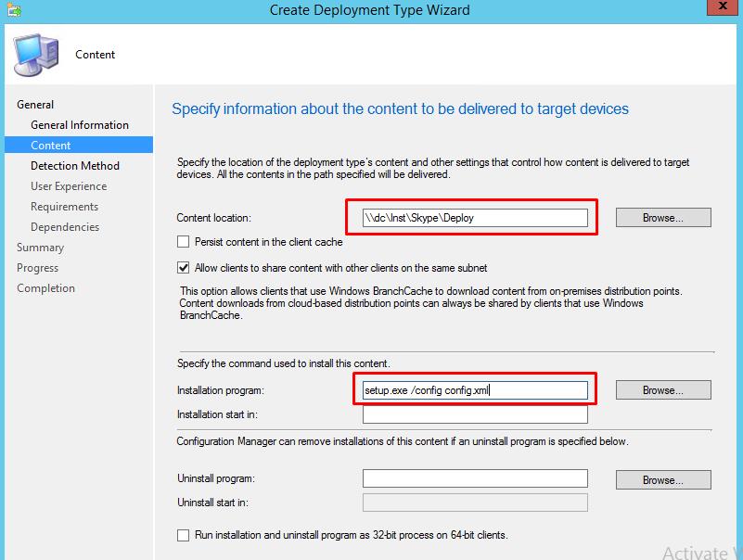The width and height of the screenshot is (743, 560).
Task: Jump to the Requirements step
Action: (64, 207)
